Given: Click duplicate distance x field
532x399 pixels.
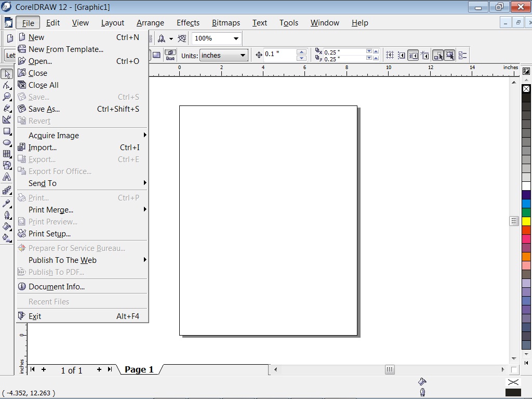Looking at the screenshot, I should point(344,52).
